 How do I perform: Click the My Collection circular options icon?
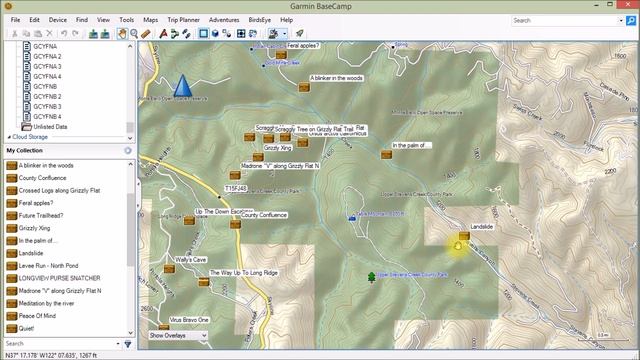click(128, 151)
